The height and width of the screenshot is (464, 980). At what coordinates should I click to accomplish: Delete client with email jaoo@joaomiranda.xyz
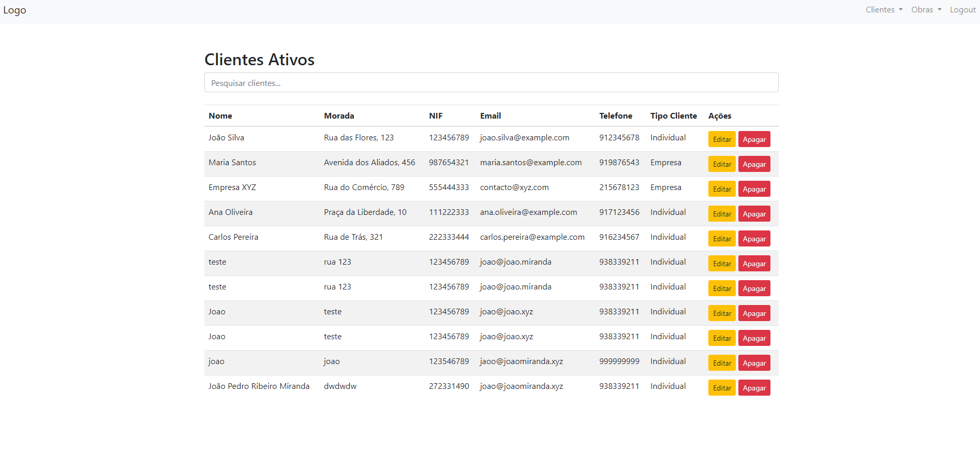pos(754,363)
